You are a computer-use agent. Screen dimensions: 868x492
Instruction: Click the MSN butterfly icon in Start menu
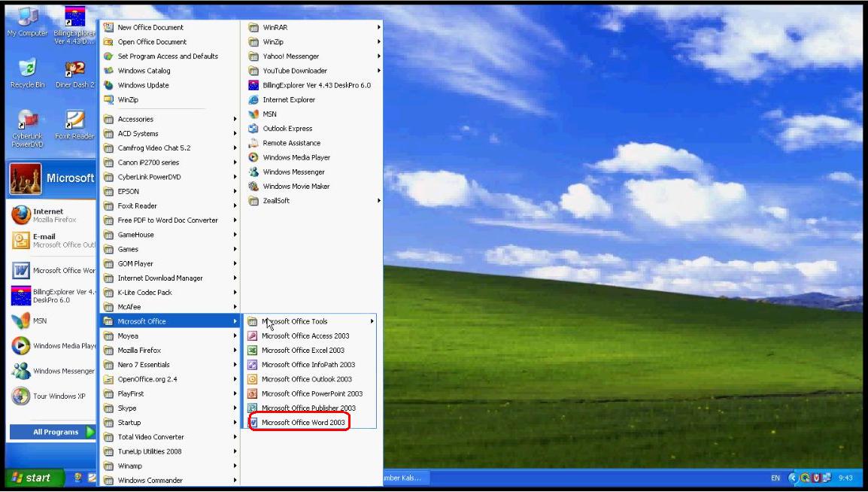[x=20, y=320]
